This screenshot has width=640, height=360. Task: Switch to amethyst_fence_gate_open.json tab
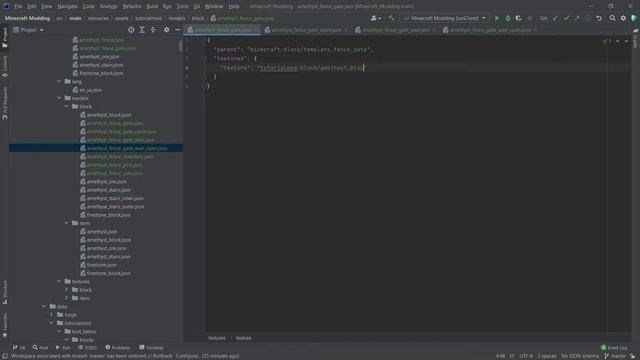click(x=306, y=30)
